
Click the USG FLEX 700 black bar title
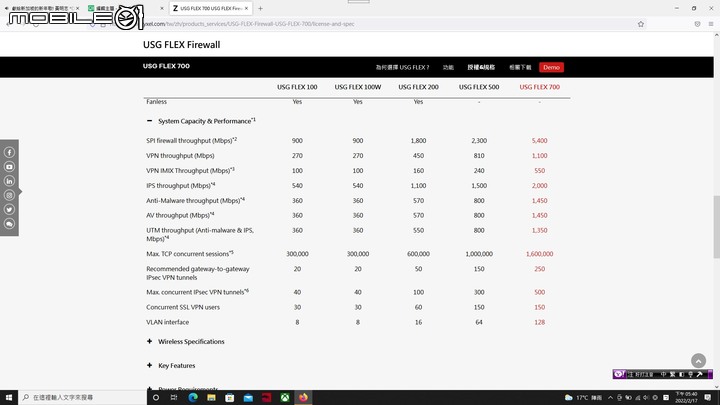tap(166, 66)
